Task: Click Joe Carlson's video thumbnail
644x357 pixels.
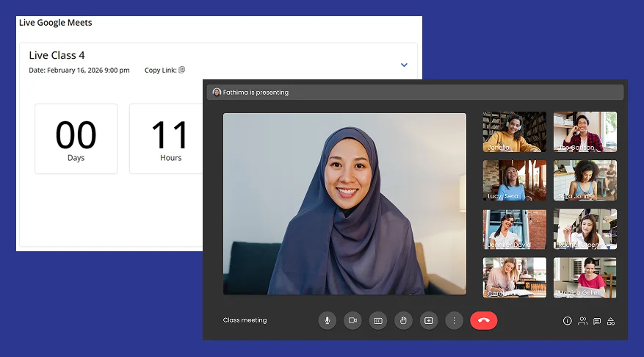Action: point(585,131)
